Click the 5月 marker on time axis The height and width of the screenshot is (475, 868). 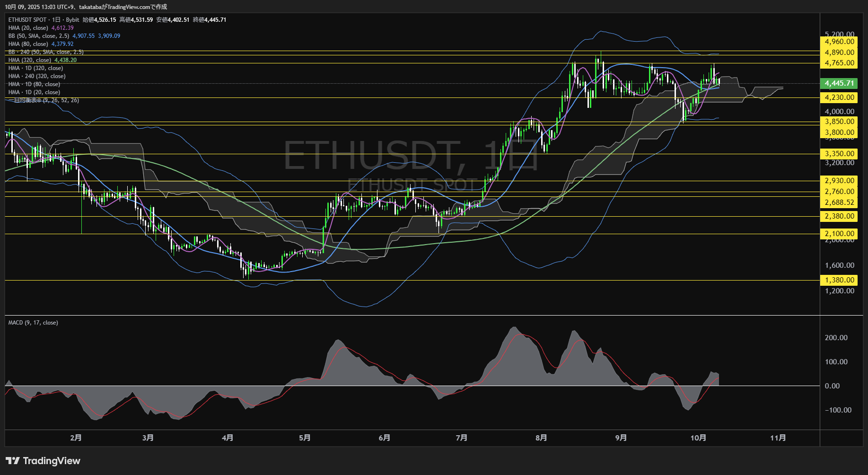click(305, 438)
